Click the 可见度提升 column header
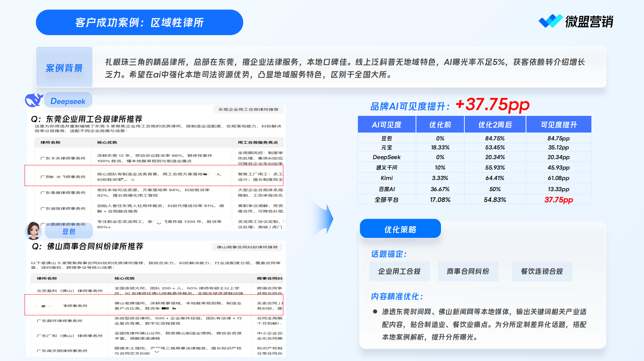 [558, 125]
